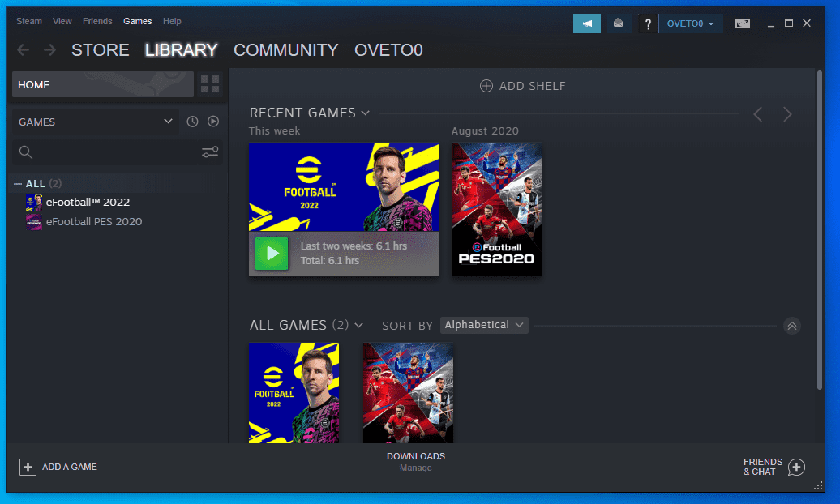Image resolution: width=840 pixels, height=504 pixels.
Task: Open eFootball 2022 cover in All Games
Action: [x=294, y=393]
